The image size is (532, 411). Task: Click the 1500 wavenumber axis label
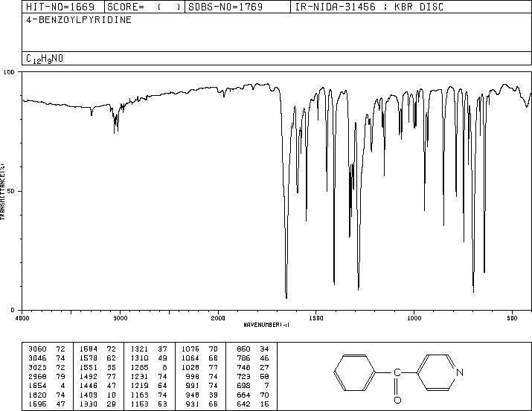coord(316,318)
